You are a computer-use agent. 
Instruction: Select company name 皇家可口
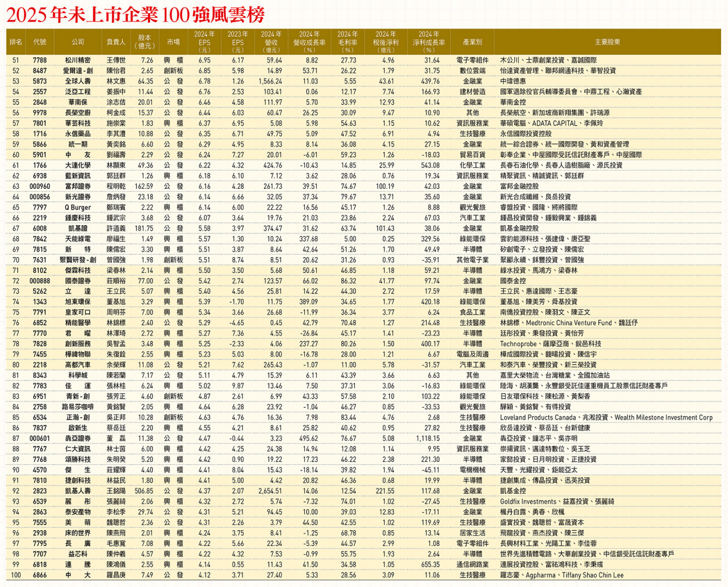(x=77, y=312)
